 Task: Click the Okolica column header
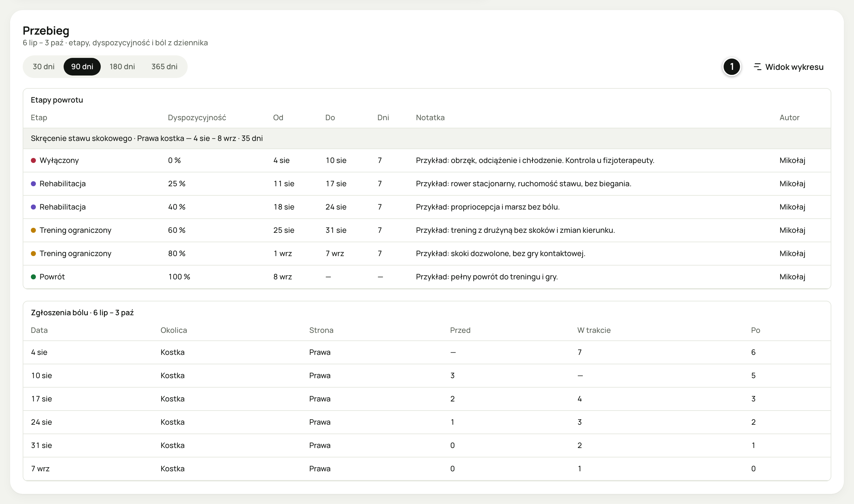point(174,330)
